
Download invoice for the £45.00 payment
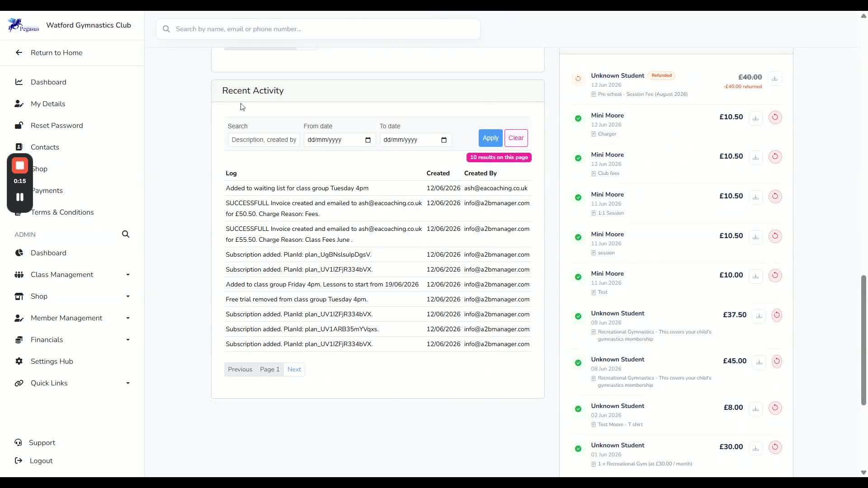coord(759,362)
